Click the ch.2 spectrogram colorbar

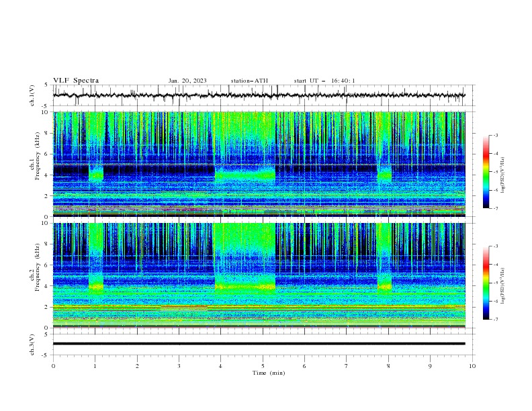pos(486,283)
